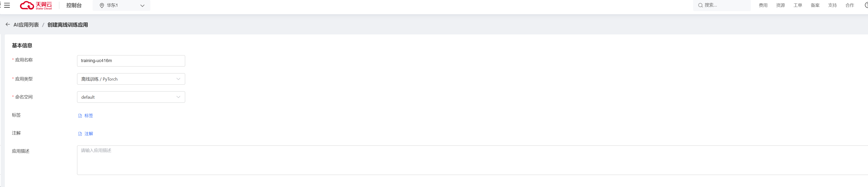Open the 工单 menu
This screenshot has height=187, width=868.
coord(798,5)
